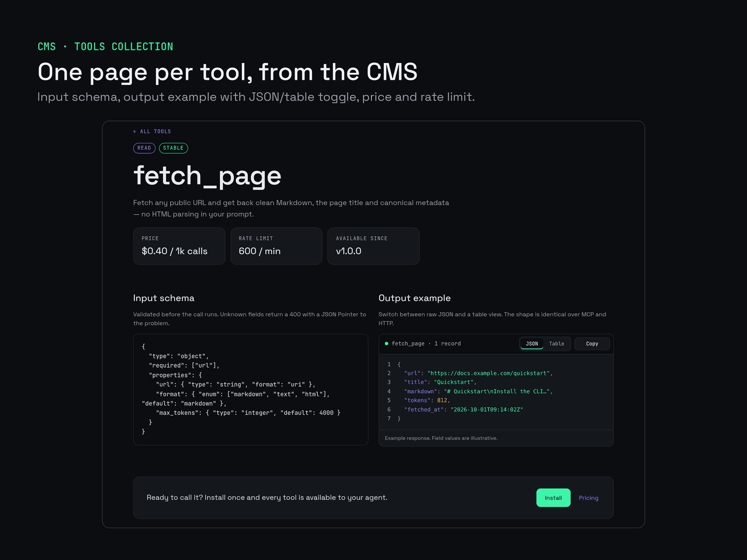This screenshot has height=560, width=747.
Task: Click the Input schema heading
Action: pyautogui.click(x=164, y=298)
